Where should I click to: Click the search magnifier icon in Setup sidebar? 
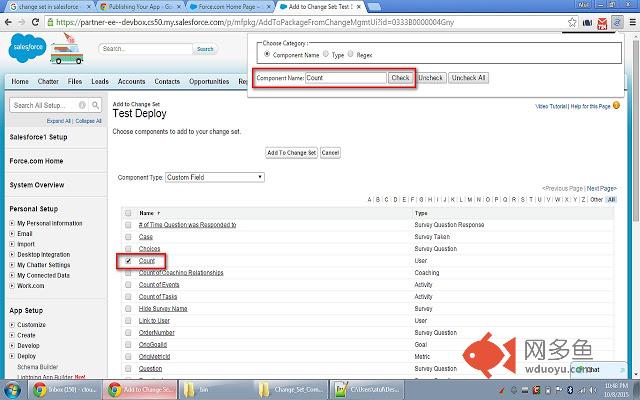click(97, 105)
